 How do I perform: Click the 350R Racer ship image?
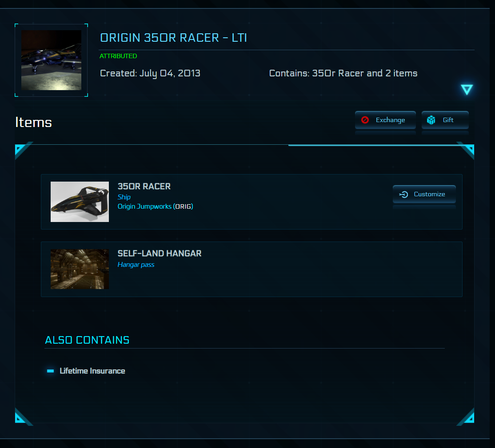click(80, 202)
